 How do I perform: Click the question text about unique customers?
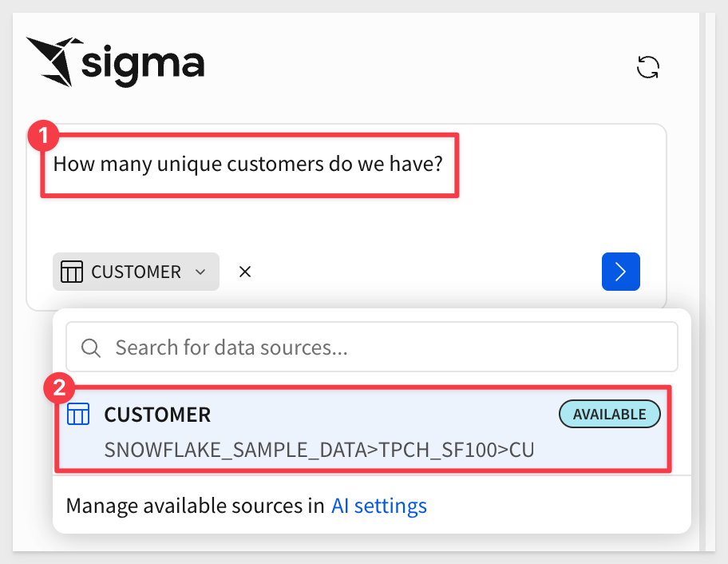248,164
